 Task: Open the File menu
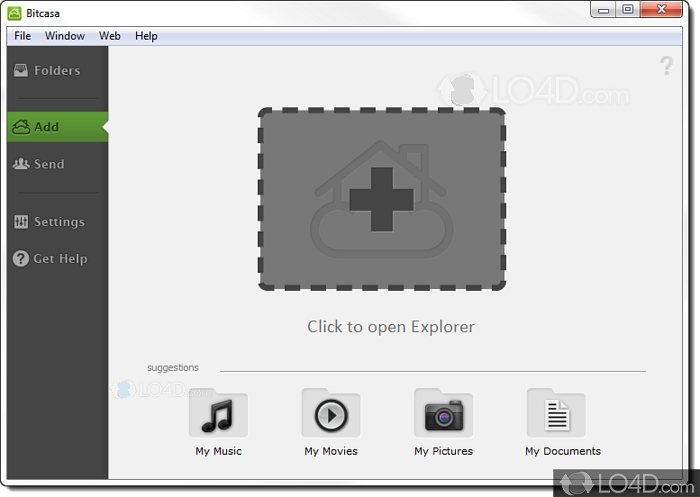pyautogui.click(x=22, y=36)
